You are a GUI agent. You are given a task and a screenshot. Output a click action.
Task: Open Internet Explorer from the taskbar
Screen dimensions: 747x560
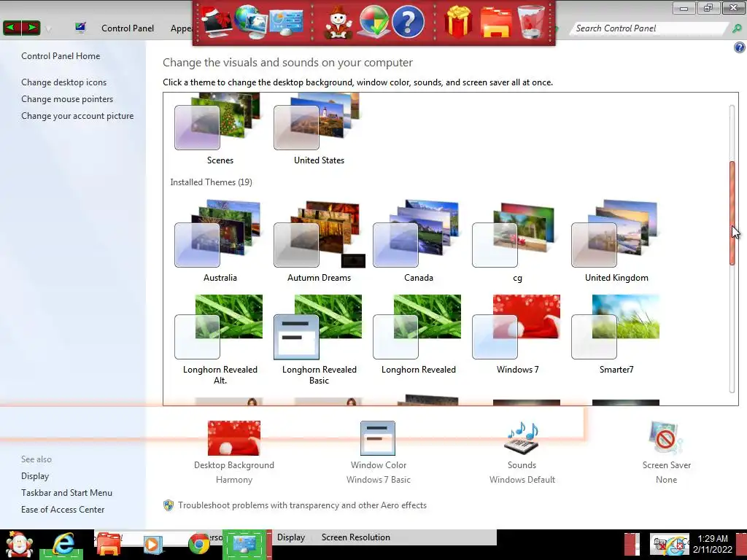pos(63,544)
